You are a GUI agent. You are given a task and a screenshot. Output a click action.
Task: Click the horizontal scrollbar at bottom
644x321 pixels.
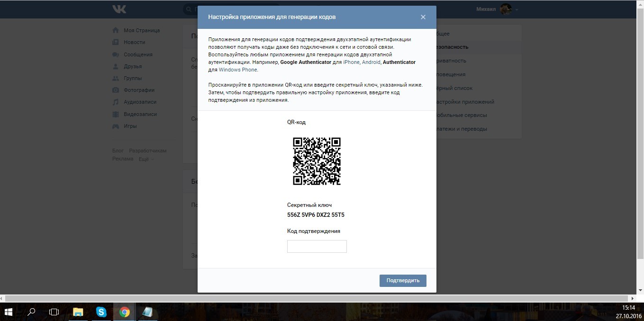click(x=317, y=299)
